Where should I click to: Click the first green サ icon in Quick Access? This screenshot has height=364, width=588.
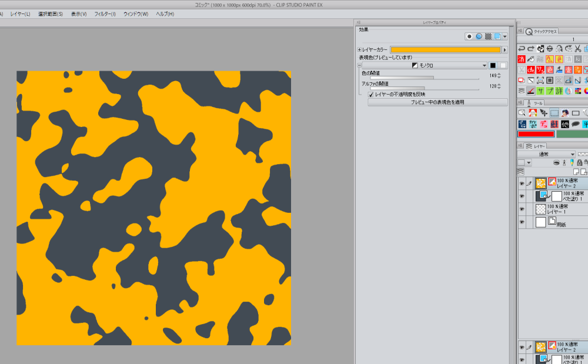[x=540, y=91]
